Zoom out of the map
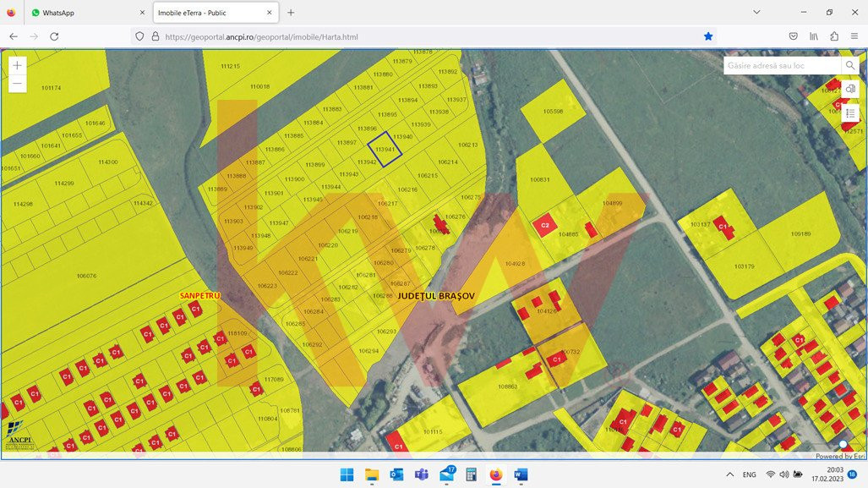This screenshot has width=868, height=488. point(17,84)
